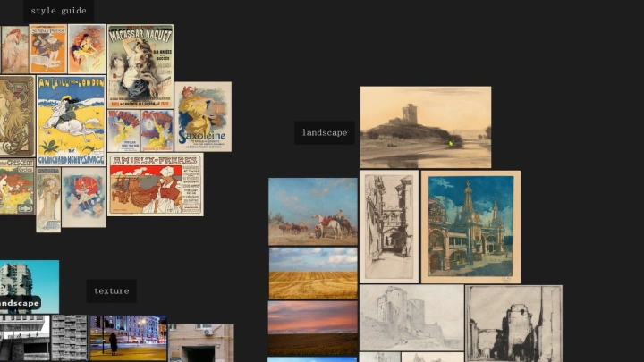Click the brick building entrance photo
Viewport: 644px width, 362px height.
(201, 343)
